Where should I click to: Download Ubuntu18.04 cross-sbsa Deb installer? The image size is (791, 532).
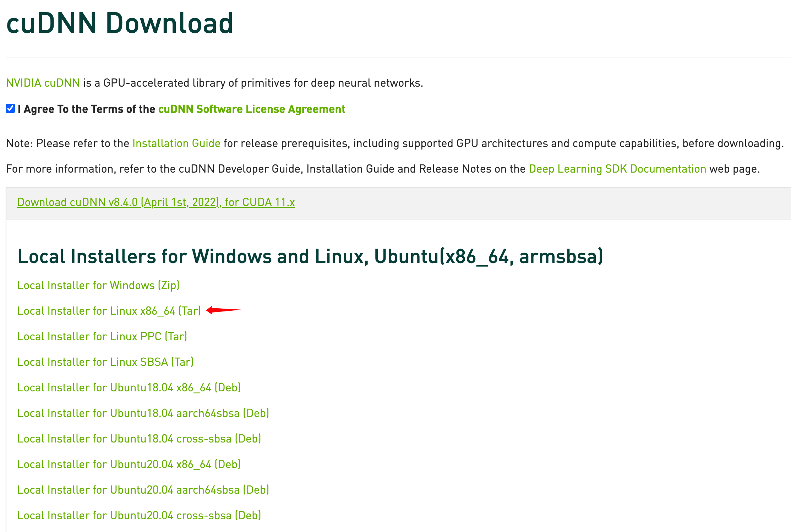tap(139, 439)
